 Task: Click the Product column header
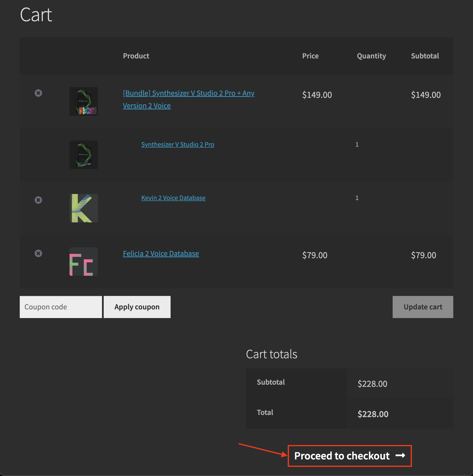click(x=136, y=56)
